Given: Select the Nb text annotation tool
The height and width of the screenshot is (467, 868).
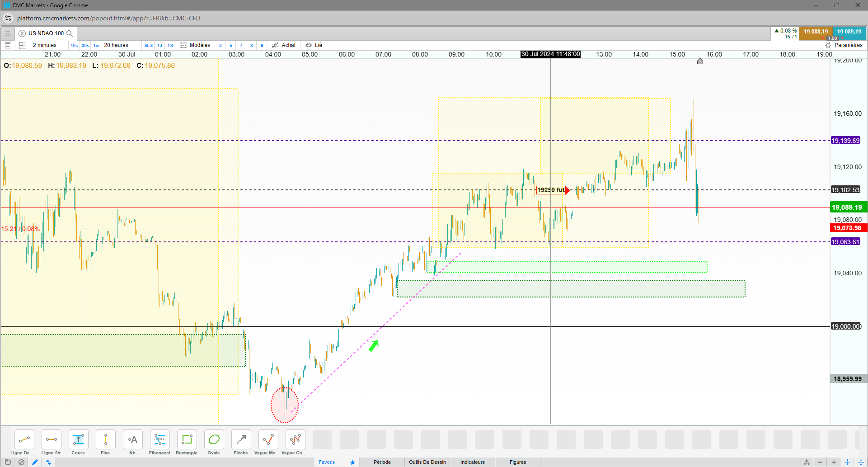Looking at the screenshot, I should click(132, 439).
